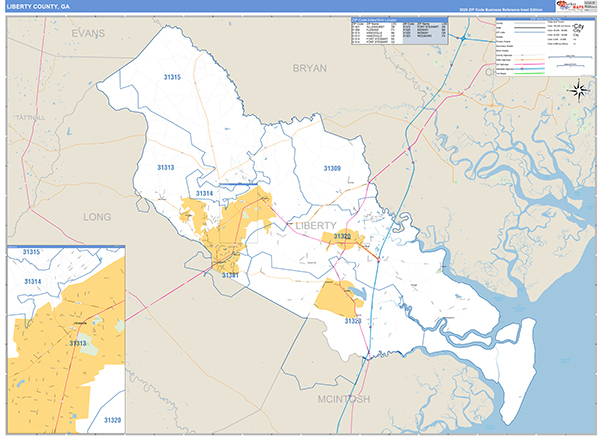Select ZIP code 31309 label
The height and width of the screenshot is (436, 600).
click(332, 168)
